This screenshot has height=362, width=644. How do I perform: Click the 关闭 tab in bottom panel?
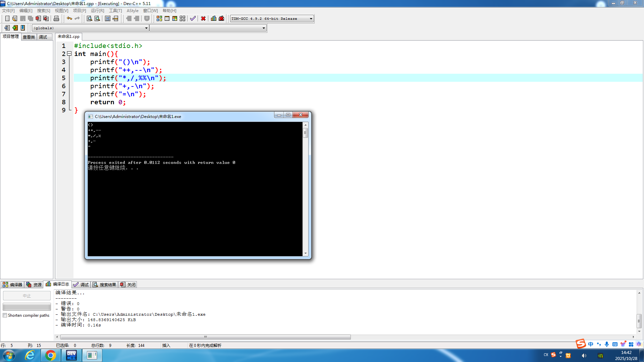pyautogui.click(x=128, y=285)
